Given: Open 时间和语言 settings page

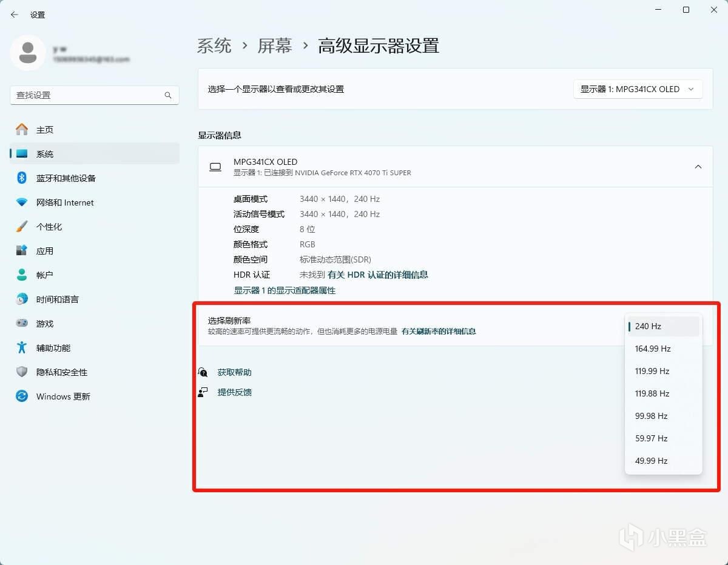Looking at the screenshot, I should [95, 299].
